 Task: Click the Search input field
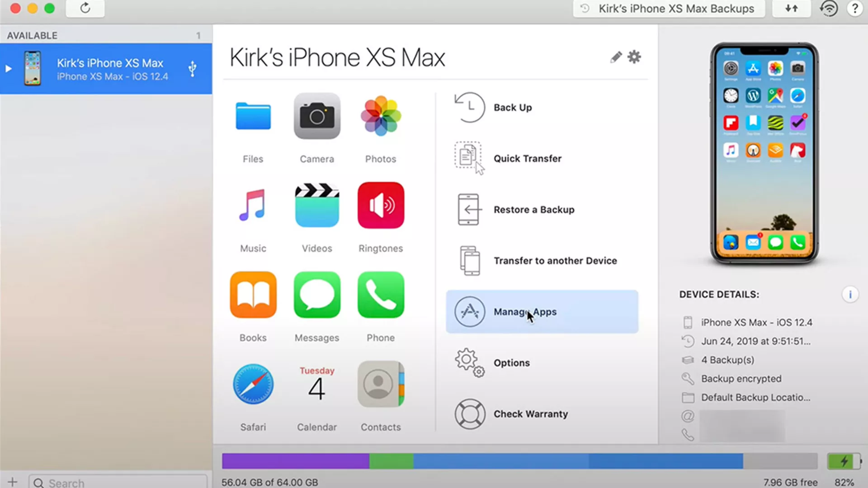point(118,483)
